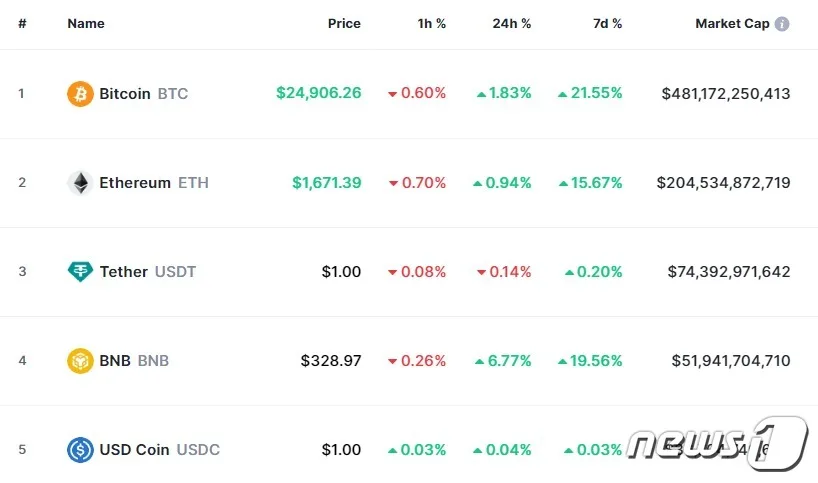Sort the table by Name column

86,24
